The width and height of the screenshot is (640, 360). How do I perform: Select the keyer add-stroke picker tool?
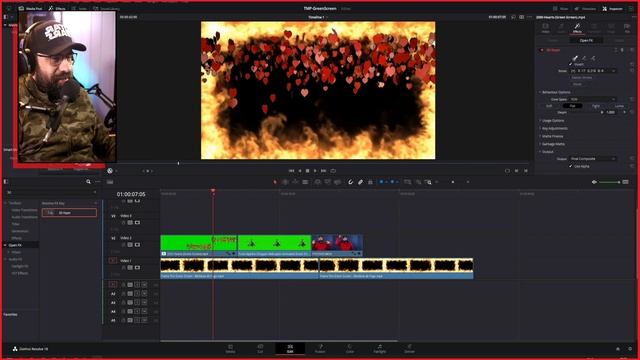(584, 58)
